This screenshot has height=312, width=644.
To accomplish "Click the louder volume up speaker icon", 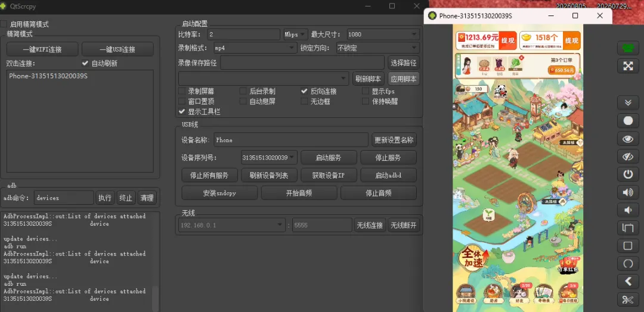I will tap(627, 192).
